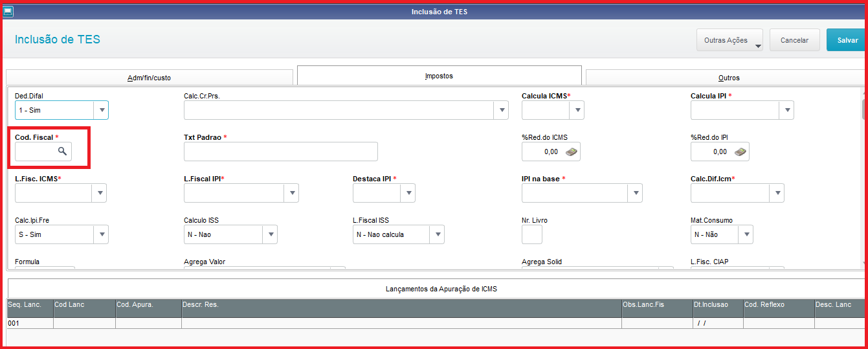Expand the Calc.Cr.Prs. dropdown
This screenshot has width=868, height=349.
(501, 110)
